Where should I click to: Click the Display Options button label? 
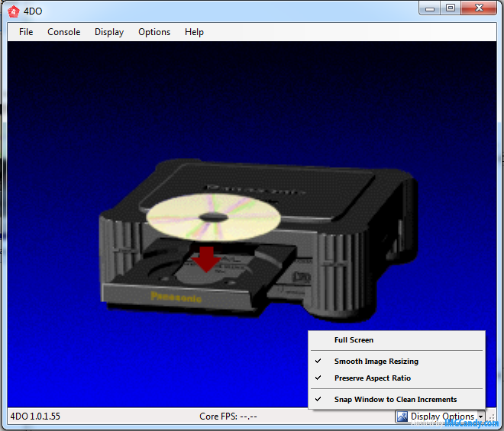pos(442,417)
